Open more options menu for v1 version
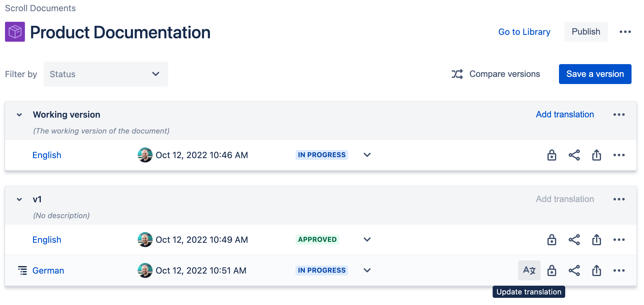644x305 pixels. tap(619, 199)
